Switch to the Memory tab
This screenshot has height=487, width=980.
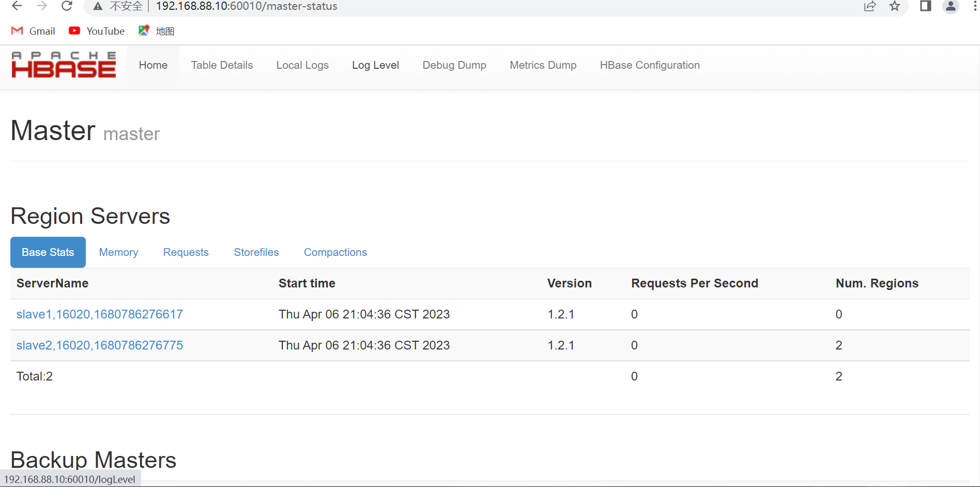(x=118, y=252)
